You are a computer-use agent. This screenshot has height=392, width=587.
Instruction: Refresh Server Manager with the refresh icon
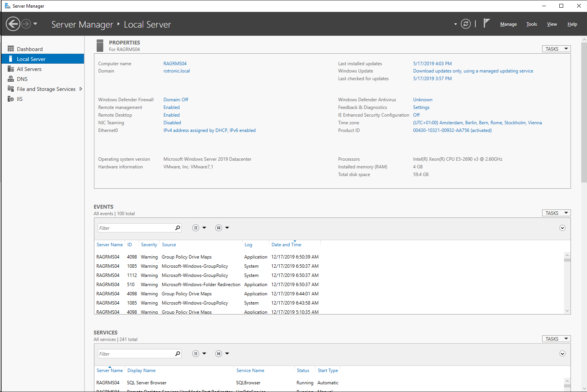click(x=466, y=24)
